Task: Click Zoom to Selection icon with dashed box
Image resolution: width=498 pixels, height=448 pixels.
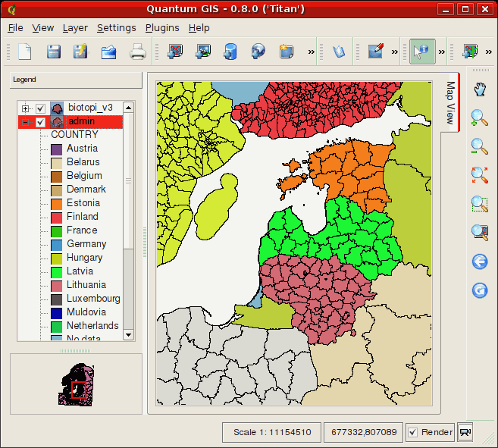Action: [x=479, y=204]
